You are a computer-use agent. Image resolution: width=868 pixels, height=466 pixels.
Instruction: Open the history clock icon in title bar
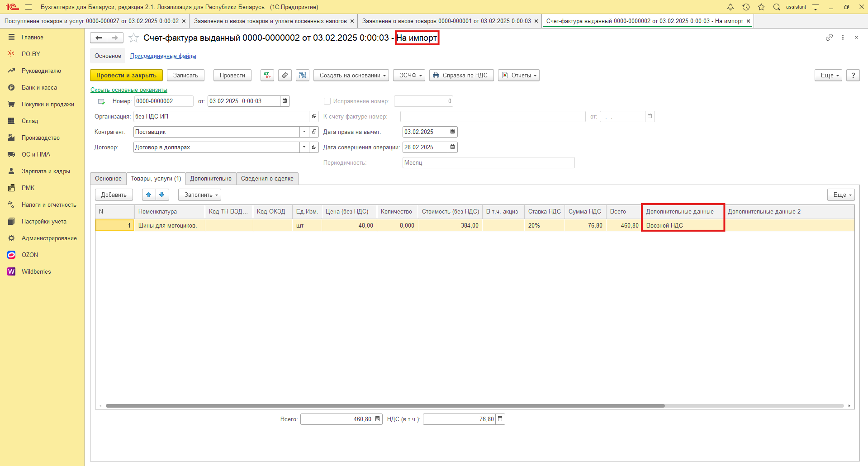click(746, 7)
